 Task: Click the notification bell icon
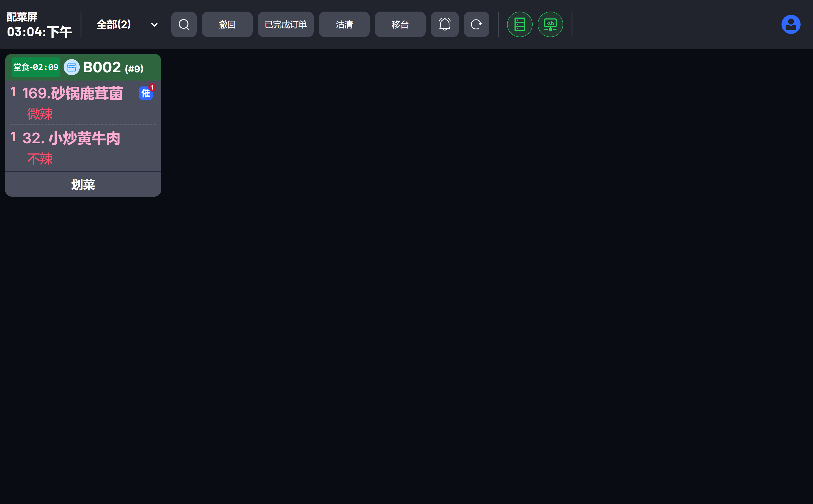444,24
